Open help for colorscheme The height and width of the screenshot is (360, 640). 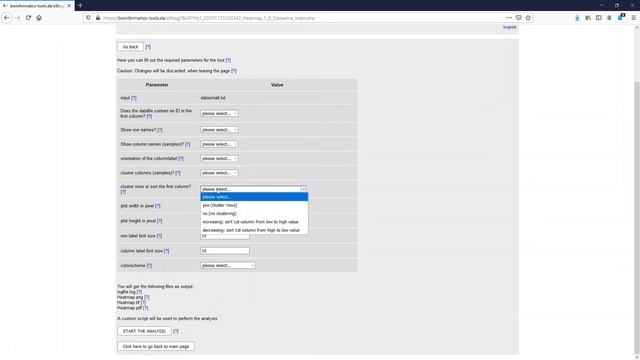149,266
